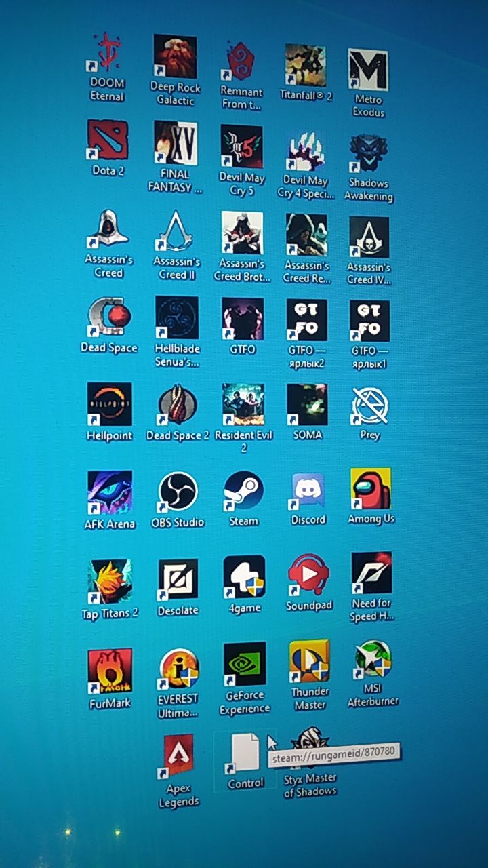The width and height of the screenshot is (488, 868).
Task: Click the Dead Space shortcut
Action: pos(109,316)
